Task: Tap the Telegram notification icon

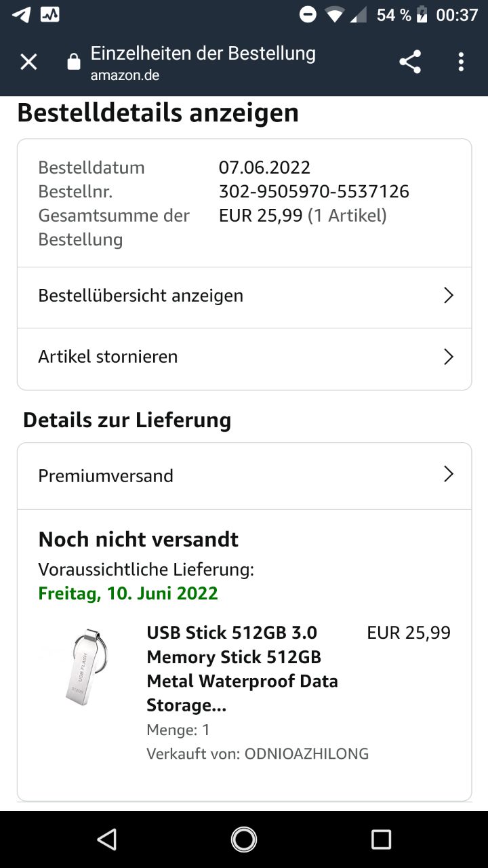Action: [21, 14]
